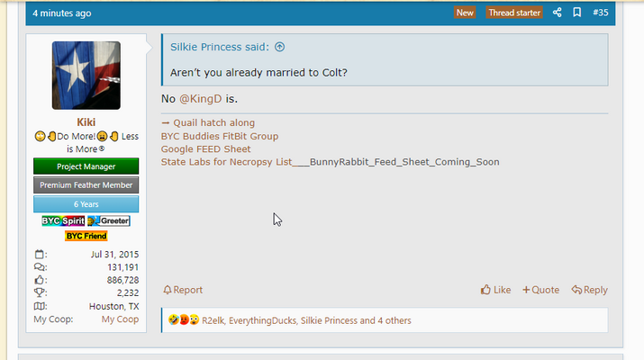The width and height of the screenshot is (644, 360).
Task: Click the 2,232 trophy points value
Action: (x=128, y=292)
